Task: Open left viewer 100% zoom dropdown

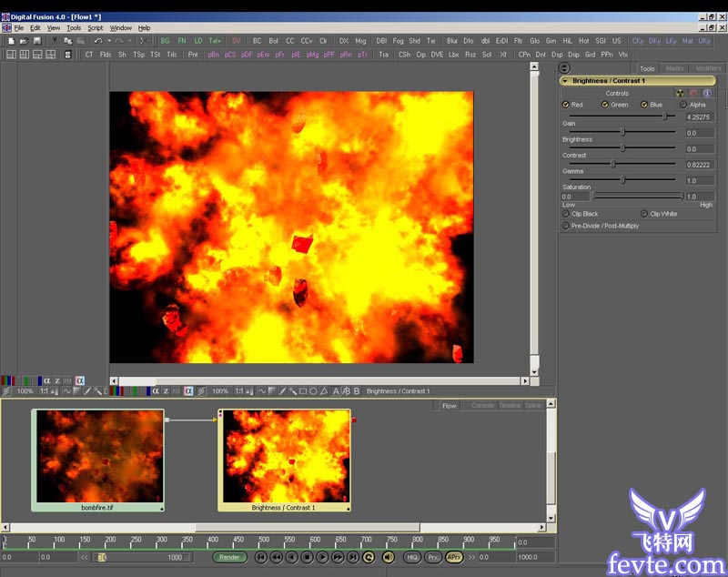Action: pos(25,391)
